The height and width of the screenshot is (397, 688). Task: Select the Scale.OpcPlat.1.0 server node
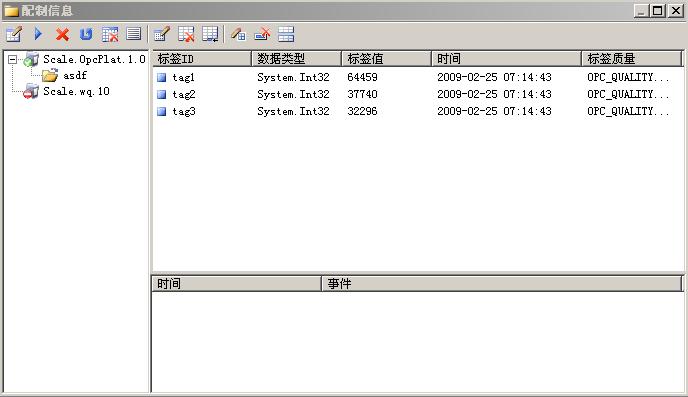[x=94, y=59]
